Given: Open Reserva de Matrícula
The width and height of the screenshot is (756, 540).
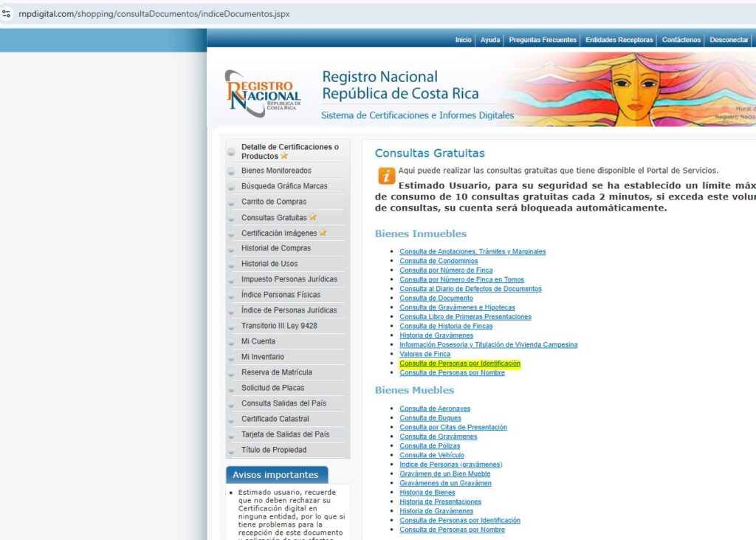Looking at the screenshot, I should [x=277, y=372].
